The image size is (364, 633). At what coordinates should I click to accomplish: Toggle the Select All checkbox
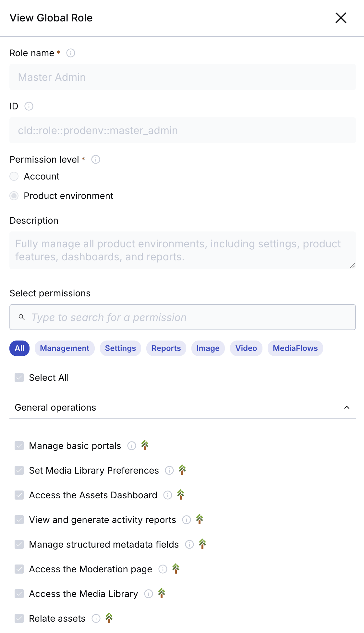coord(19,378)
